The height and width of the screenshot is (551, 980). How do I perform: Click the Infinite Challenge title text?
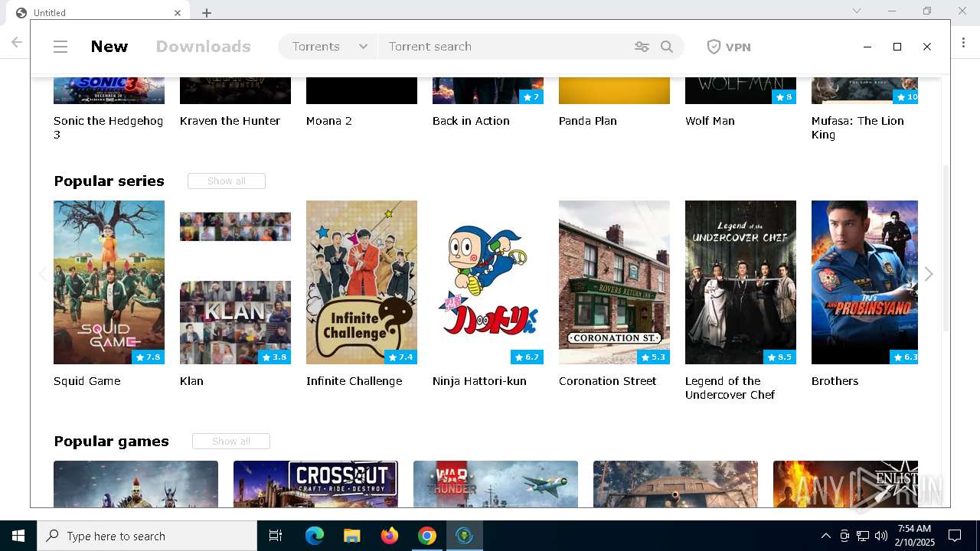coord(354,381)
